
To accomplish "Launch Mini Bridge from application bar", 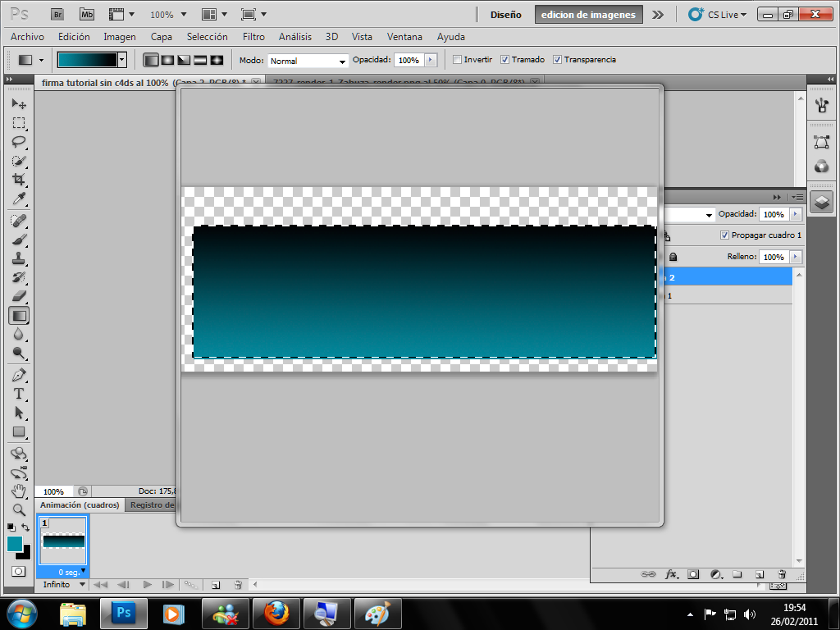I will (x=87, y=15).
